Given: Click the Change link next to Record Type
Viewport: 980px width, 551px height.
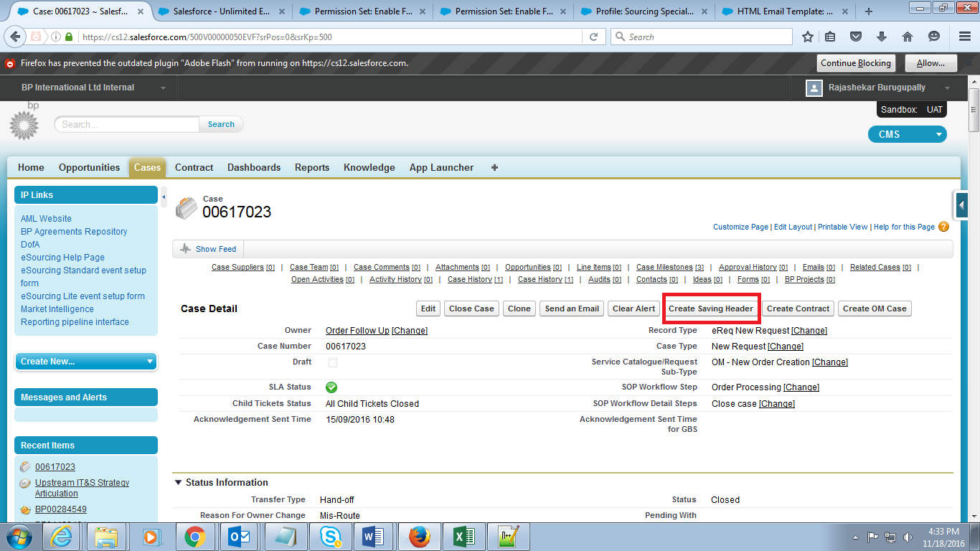Looking at the screenshot, I should click(809, 331).
